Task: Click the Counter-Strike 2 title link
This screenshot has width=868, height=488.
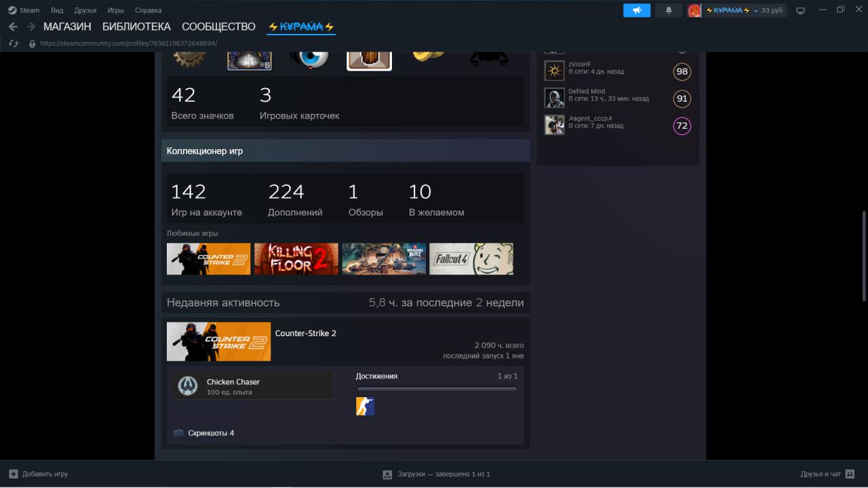Action: point(306,333)
